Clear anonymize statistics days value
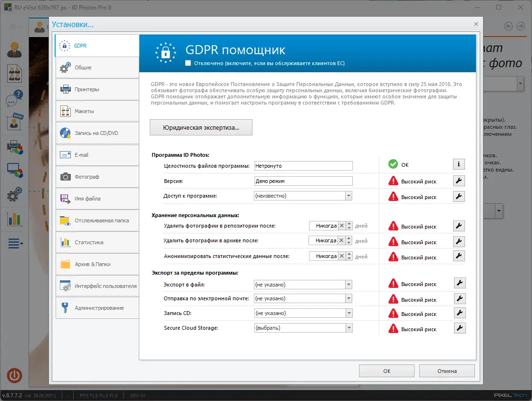The height and width of the screenshot is (401, 532). 342,256
